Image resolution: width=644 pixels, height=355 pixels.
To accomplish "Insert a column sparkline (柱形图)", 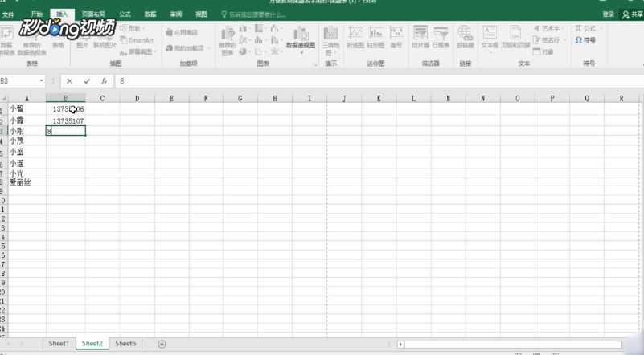I will click(x=375, y=37).
